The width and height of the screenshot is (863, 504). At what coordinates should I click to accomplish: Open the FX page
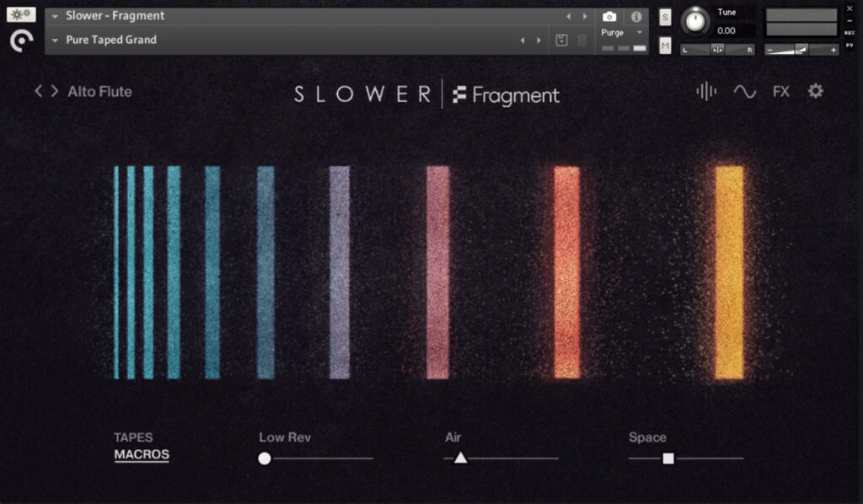tap(781, 91)
